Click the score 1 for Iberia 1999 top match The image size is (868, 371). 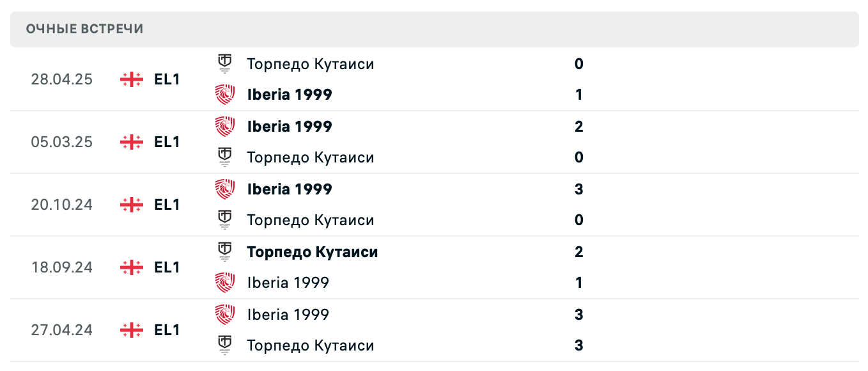578,95
